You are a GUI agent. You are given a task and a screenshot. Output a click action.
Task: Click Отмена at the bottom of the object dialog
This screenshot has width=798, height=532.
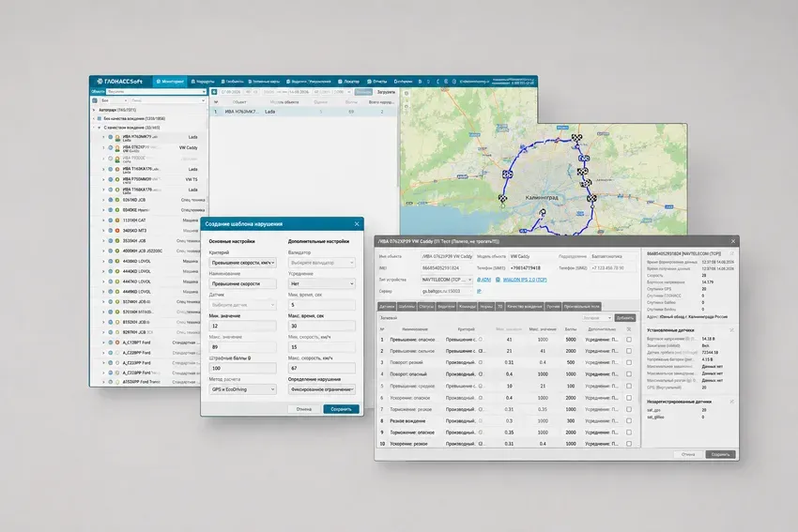pos(688,454)
